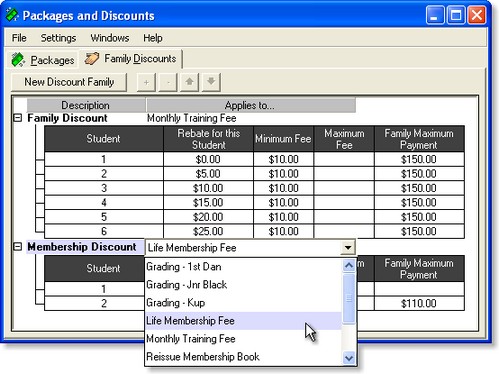This screenshot has height=374, width=499.
Task: Select Monthly Training Fee in dropdown list
Action: [x=243, y=339]
